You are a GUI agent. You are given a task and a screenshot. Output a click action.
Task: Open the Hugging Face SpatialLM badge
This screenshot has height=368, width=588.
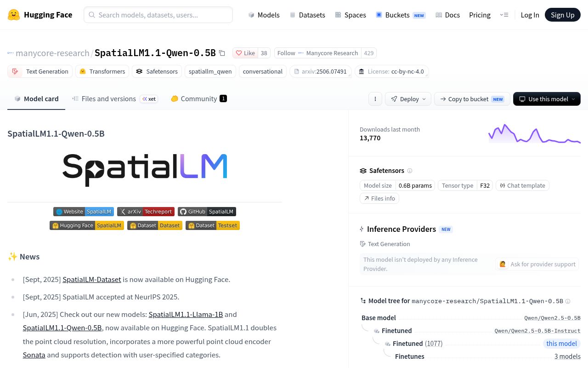87,225
